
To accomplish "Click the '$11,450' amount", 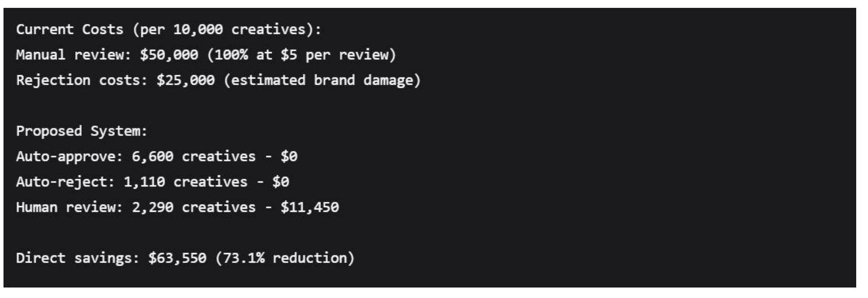I will (309, 207).
